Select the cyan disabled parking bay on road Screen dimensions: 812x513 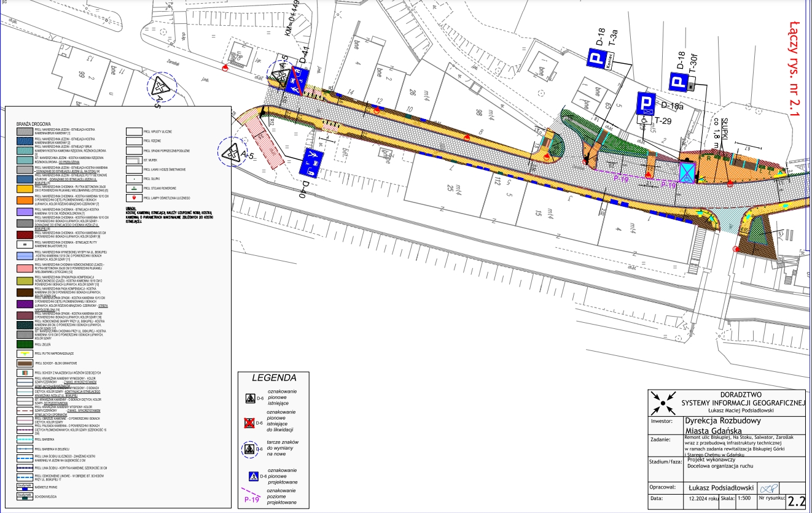click(x=687, y=172)
